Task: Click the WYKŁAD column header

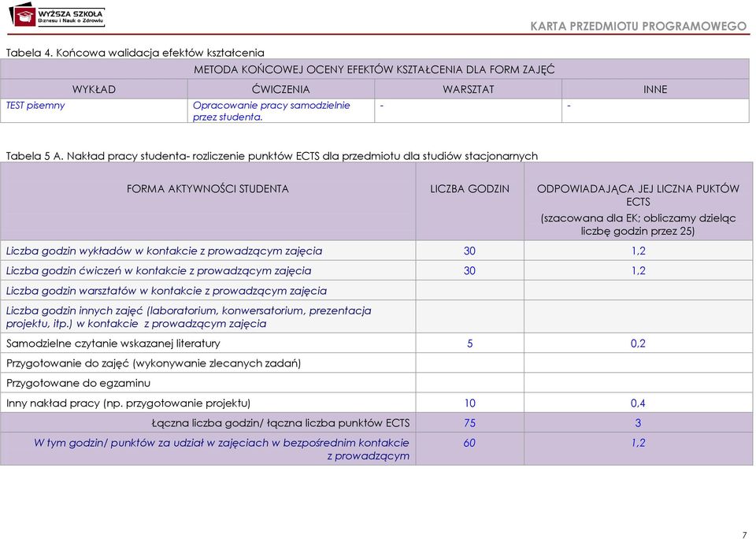Action: 94,89
